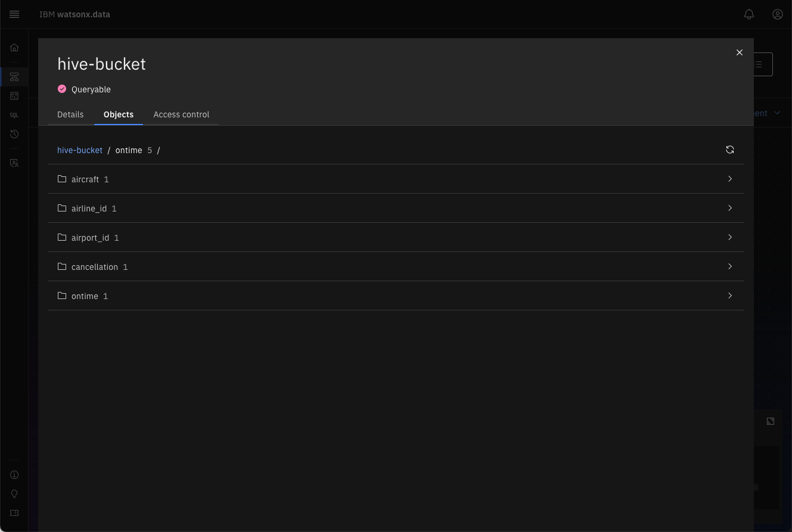Click the information icon in the sidebar

14,475
